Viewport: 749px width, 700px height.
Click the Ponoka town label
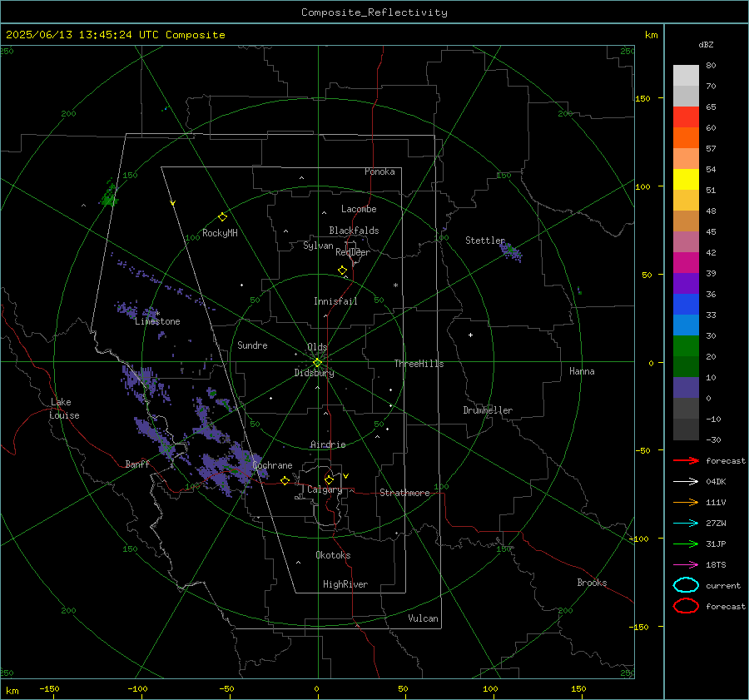point(379,171)
